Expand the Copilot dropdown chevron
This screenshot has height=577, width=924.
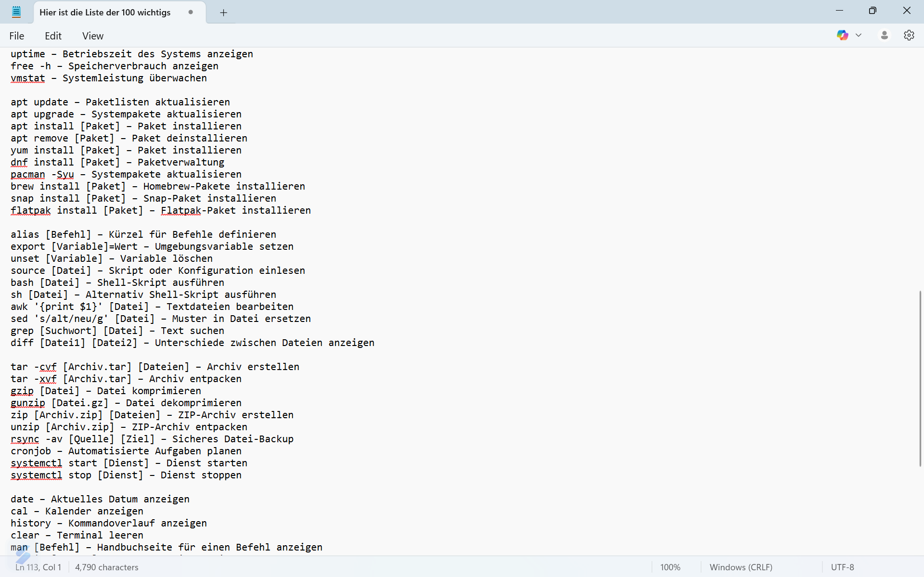pyautogui.click(x=859, y=36)
